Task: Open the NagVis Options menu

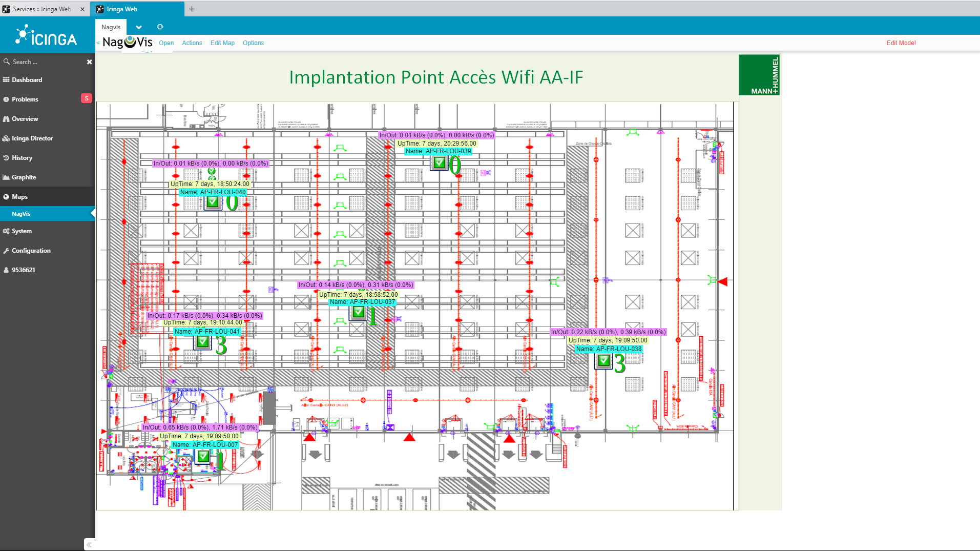Action: [x=253, y=43]
